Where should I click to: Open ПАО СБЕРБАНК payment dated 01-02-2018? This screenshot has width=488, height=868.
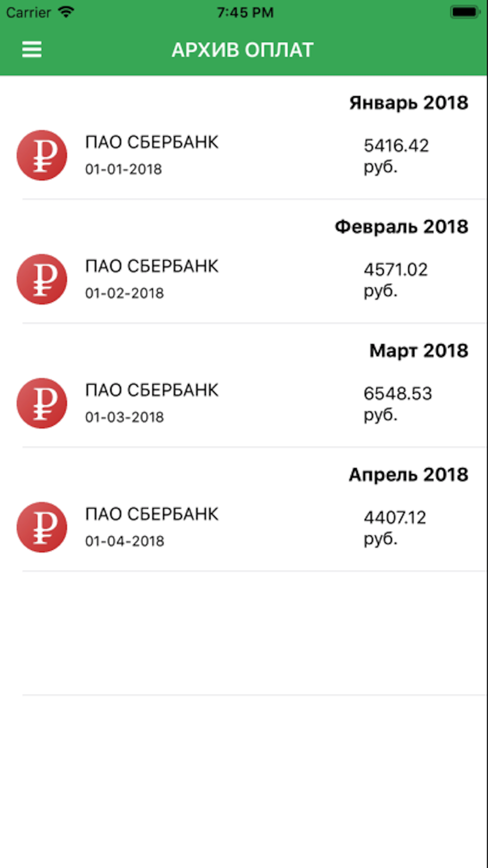pos(244,279)
